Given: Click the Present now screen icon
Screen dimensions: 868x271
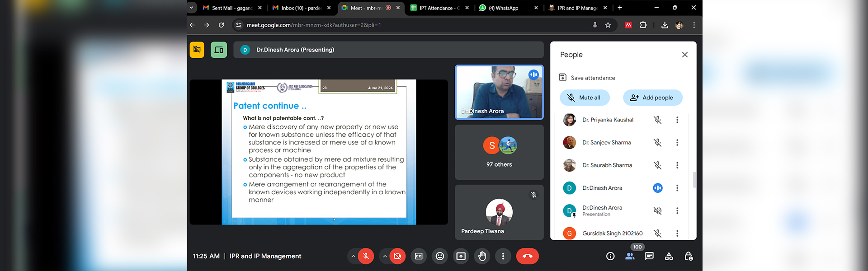Looking at the screenshot, I should click(x=461, y=256).
